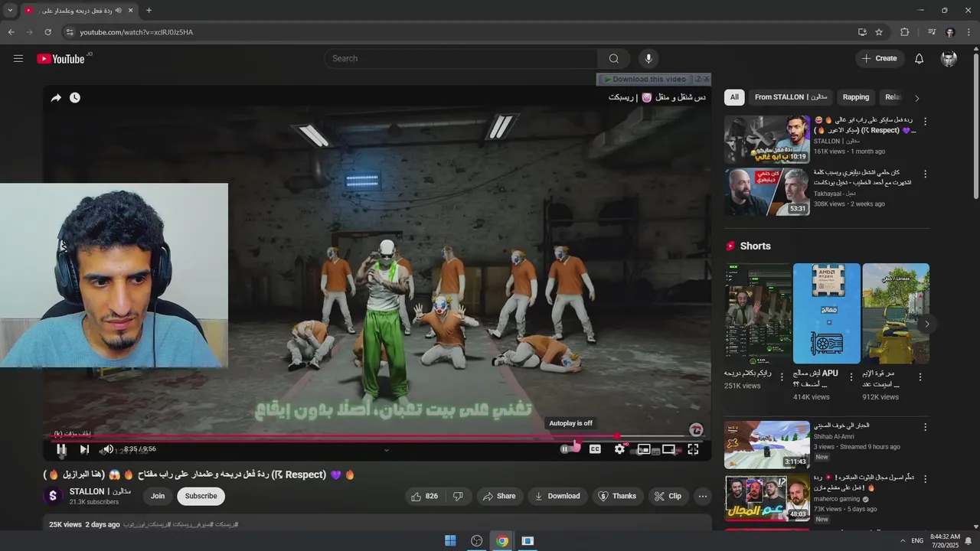Image resolution: width=980 pixels, height=551 pixels.
Task: Reload the page in Chrome
Action: tap(47, 32)
